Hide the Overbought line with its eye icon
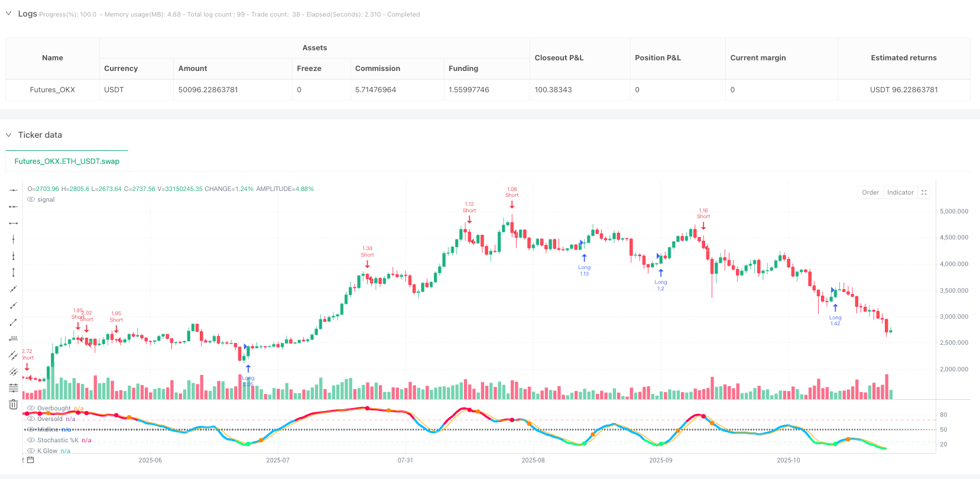980x479 pixels. point(31,408)
